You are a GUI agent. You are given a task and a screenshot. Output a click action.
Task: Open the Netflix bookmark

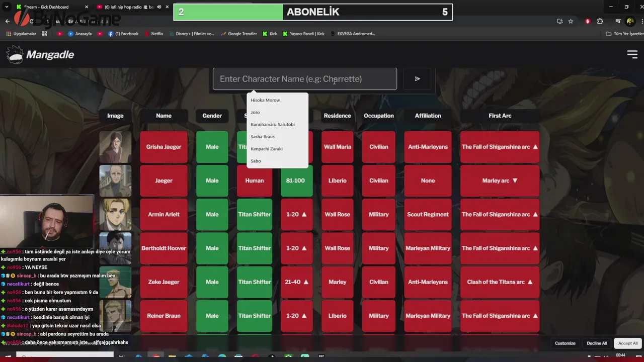click(153, 34)
